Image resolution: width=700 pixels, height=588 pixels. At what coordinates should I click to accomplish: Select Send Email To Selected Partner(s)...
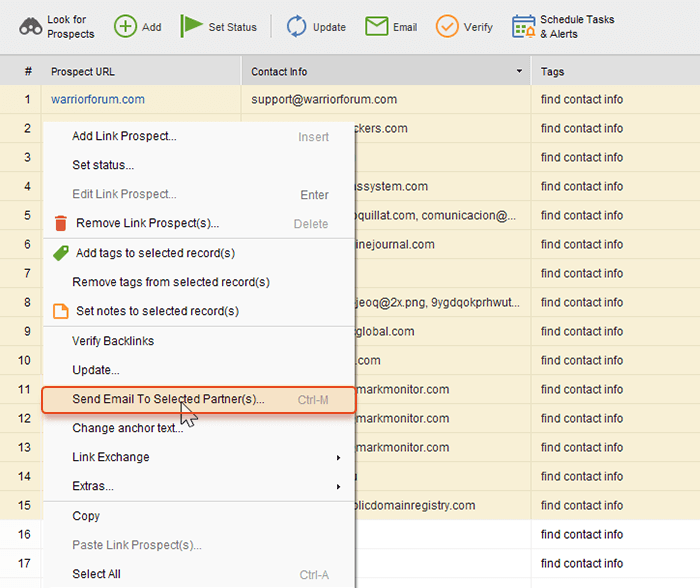[199, 400]
